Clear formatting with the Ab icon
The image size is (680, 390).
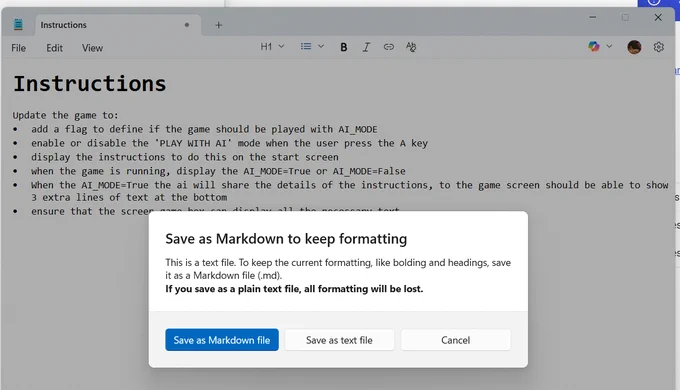(411, 47)
